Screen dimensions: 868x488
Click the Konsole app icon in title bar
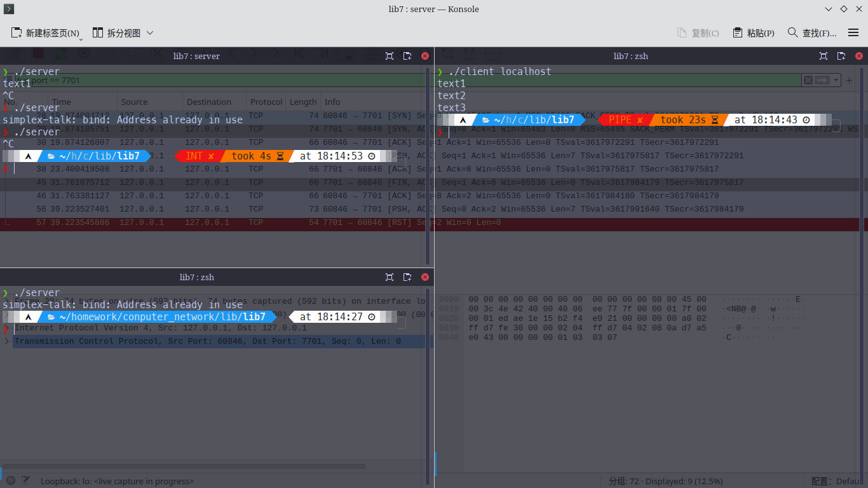point(9,9)
